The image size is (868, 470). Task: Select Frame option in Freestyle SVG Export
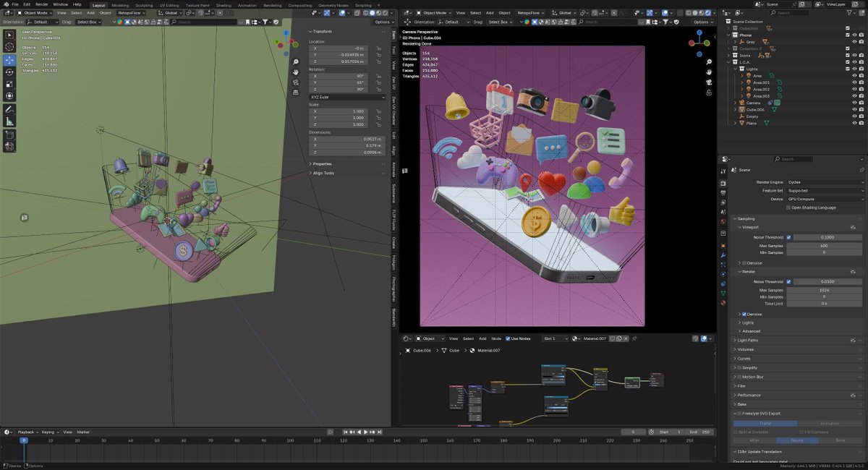(x=765, y=424)
